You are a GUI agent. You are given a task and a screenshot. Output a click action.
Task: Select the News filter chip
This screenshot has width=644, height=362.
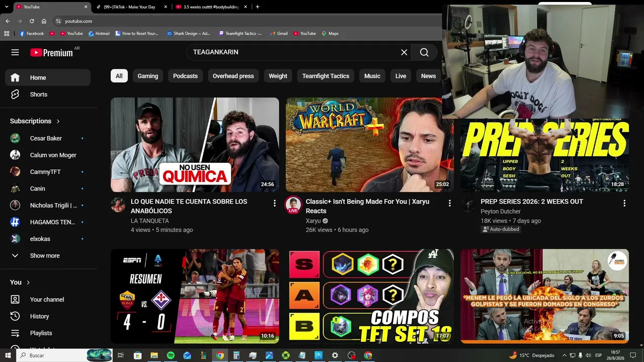tap(428, 76)
